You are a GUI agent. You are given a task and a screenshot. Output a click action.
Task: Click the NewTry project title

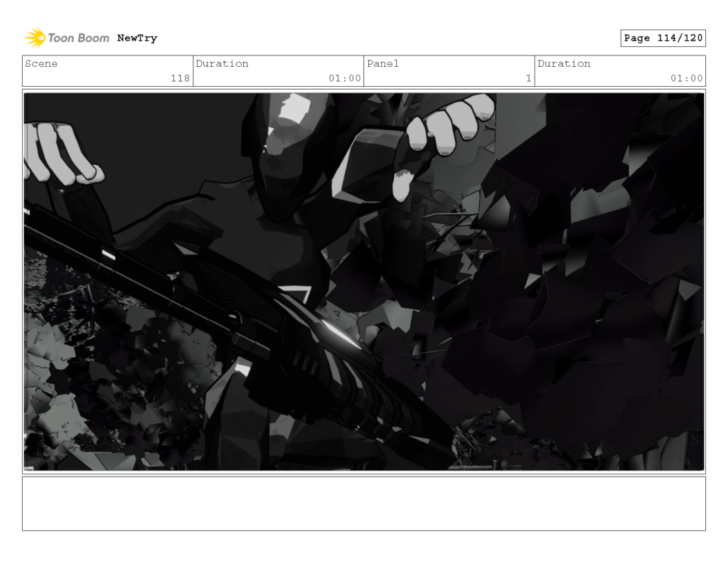pos(137,38)
